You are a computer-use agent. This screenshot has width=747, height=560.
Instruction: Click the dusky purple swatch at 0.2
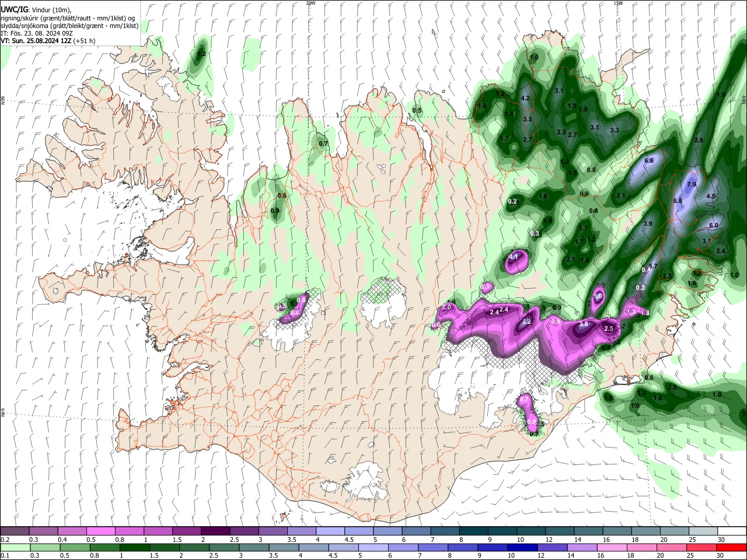(x=15, y=531)
